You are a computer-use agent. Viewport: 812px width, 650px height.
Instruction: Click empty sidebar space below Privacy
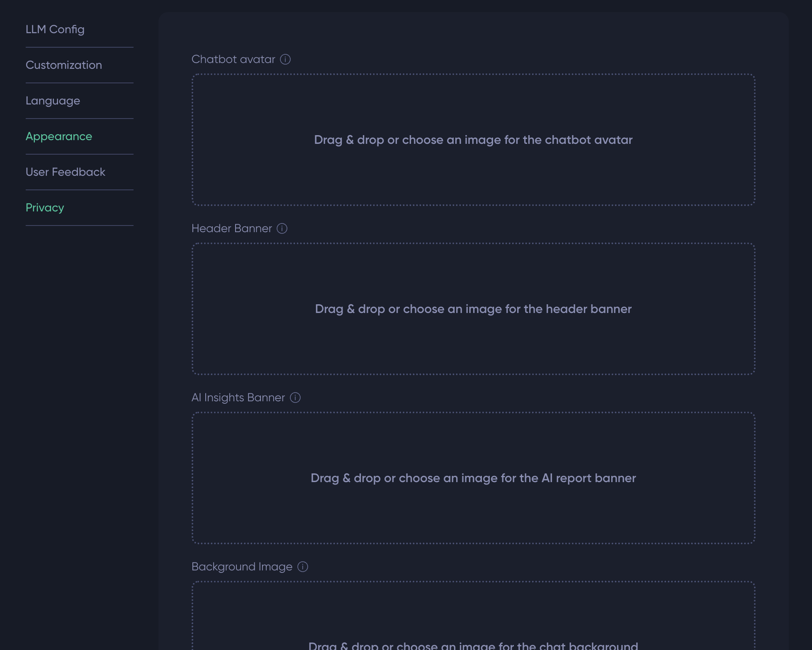[79, 373]
